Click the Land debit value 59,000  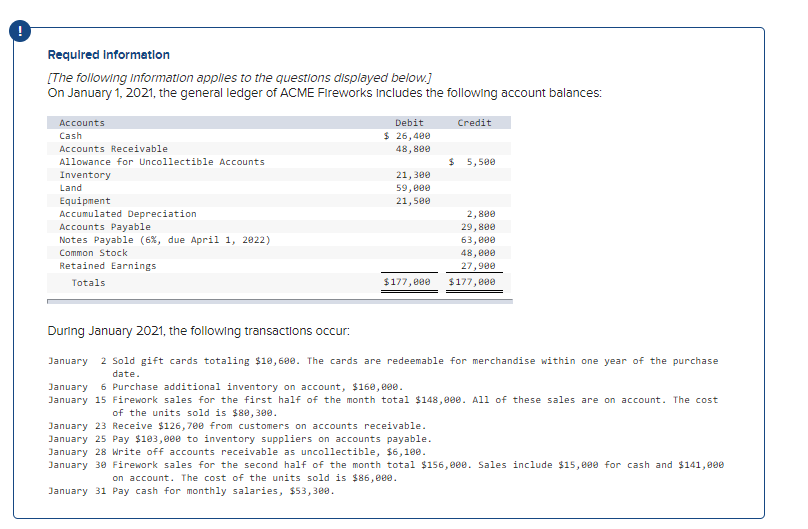point(413,187)
